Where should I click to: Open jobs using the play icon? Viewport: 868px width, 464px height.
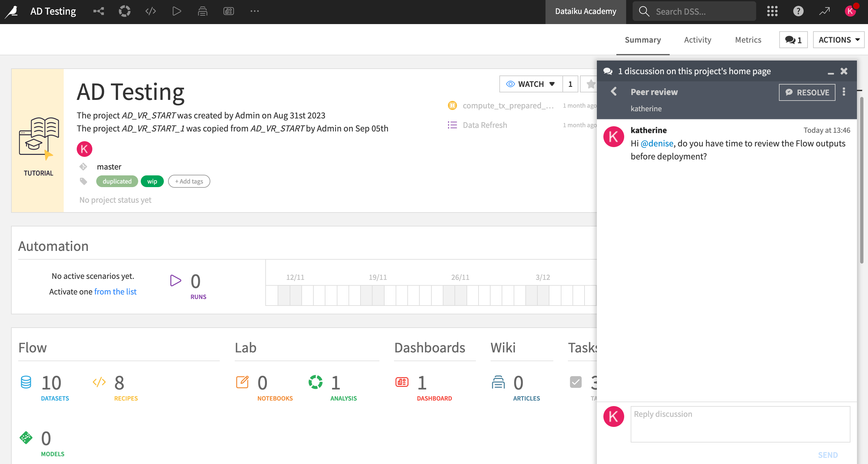point(176,11)
